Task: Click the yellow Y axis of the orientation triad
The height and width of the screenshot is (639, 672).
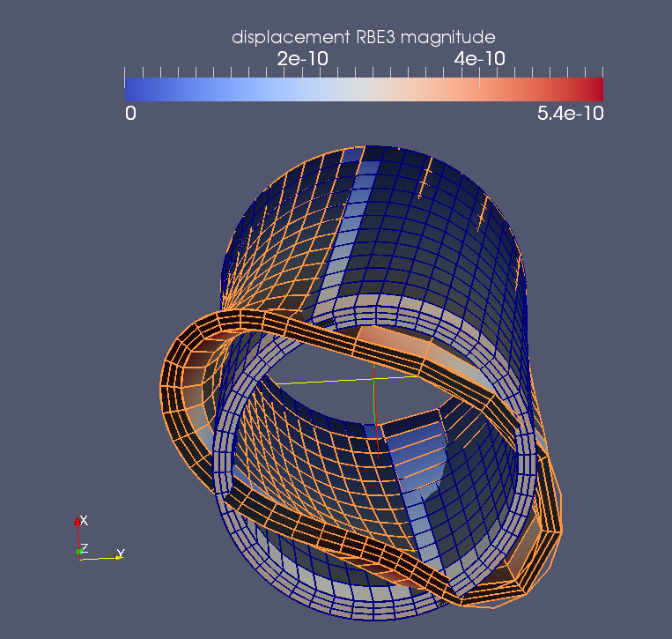Action: [x=101, y=558]
